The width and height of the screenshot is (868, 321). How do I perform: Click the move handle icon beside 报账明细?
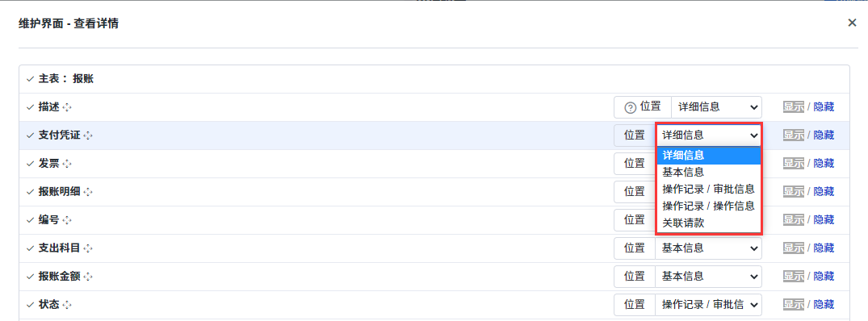tap(88, 192)
